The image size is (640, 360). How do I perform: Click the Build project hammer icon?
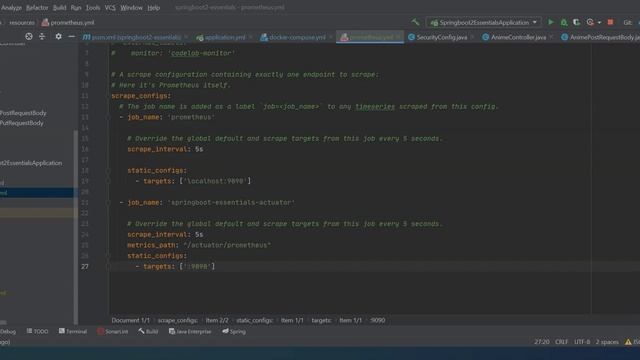[416, 22]
